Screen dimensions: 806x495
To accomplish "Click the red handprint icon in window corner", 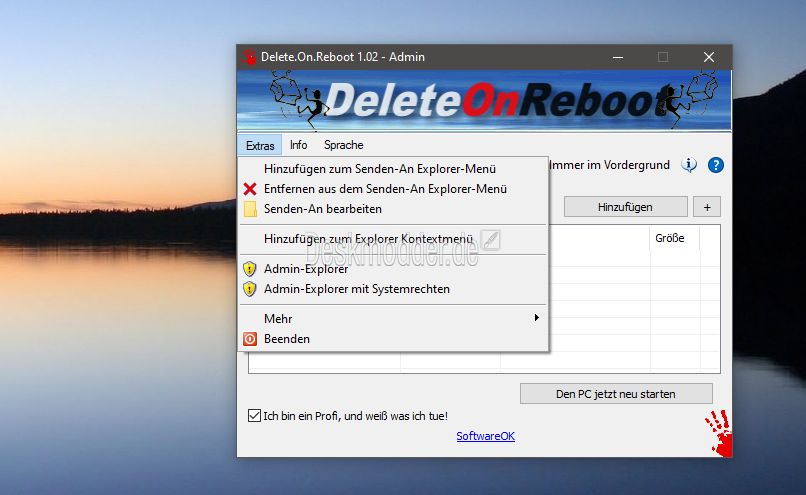I will click(719, 433).
